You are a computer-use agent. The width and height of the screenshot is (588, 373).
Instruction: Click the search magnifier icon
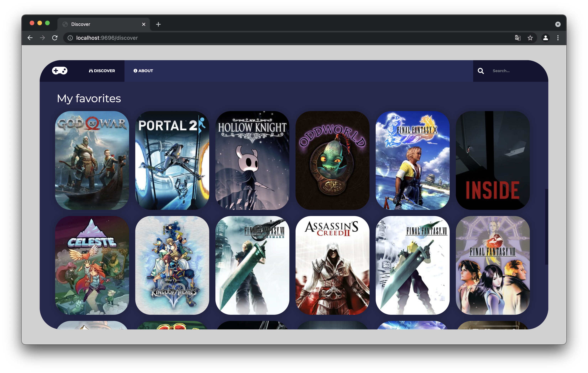click(480, 71)
